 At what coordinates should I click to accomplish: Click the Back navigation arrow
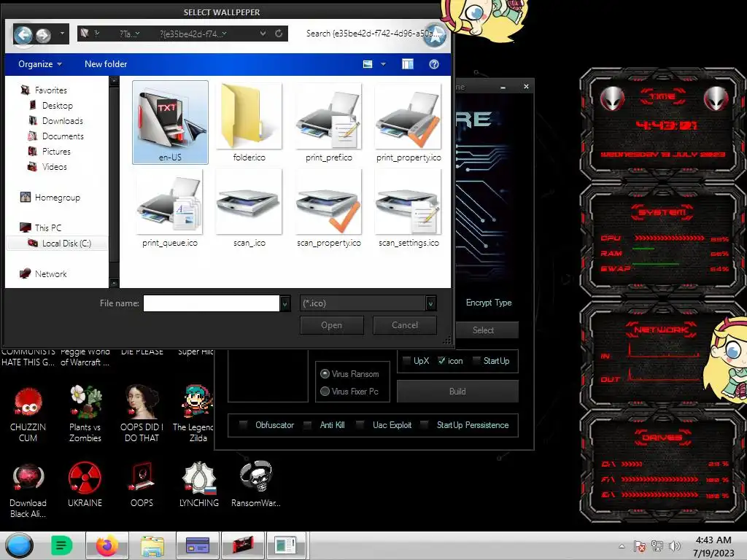point(23,34)
